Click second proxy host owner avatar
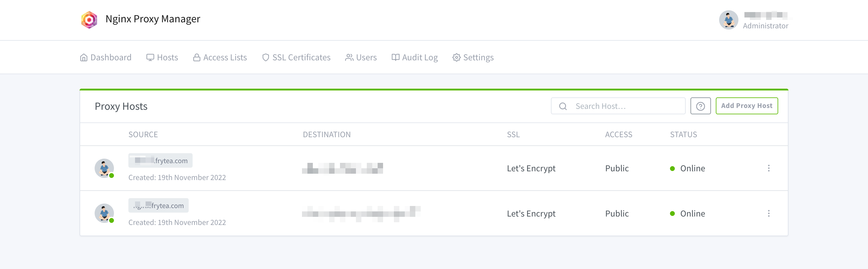This screenshot has width=868, height=269. [104, 213]
